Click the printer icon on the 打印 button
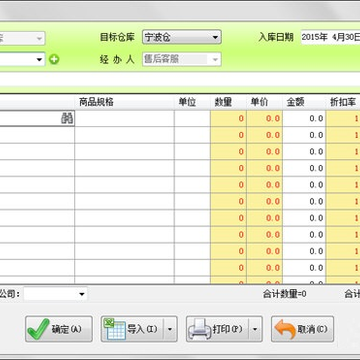This screenshot has height=360, width=360. click(200, 329)
